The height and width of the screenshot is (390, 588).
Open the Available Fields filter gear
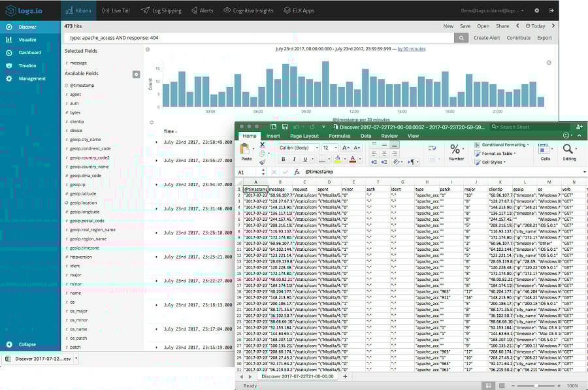tap(136, 74)
